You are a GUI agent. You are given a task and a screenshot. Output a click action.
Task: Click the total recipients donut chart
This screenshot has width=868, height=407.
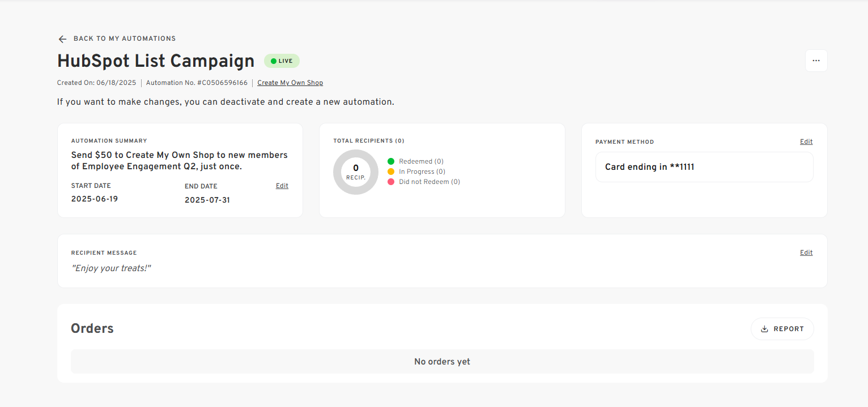pos(356,172)
